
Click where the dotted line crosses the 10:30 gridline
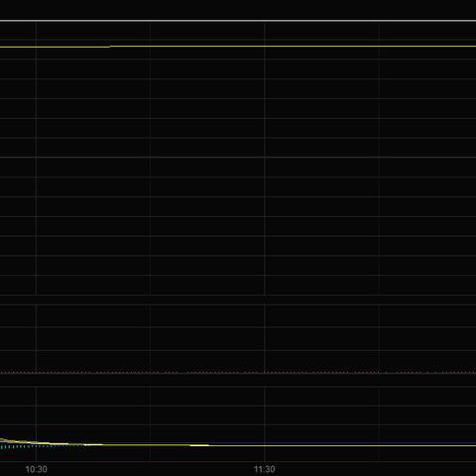pos(36,373)
